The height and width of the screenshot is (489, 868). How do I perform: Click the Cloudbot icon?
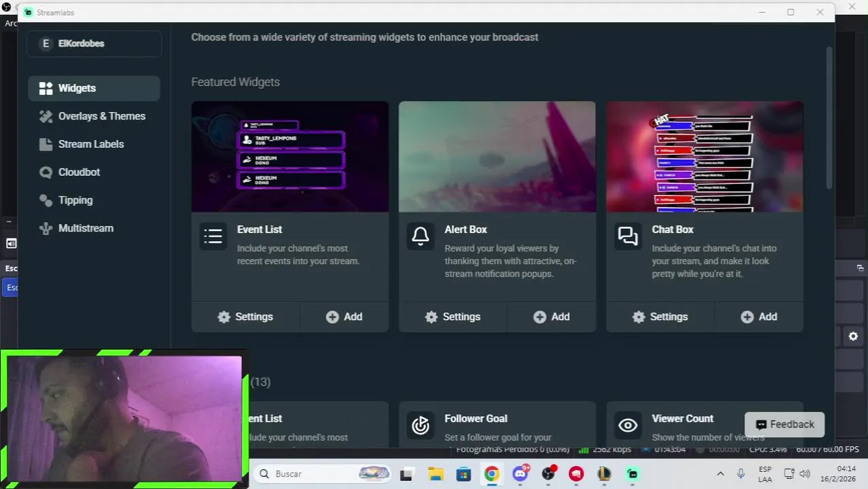46,172
